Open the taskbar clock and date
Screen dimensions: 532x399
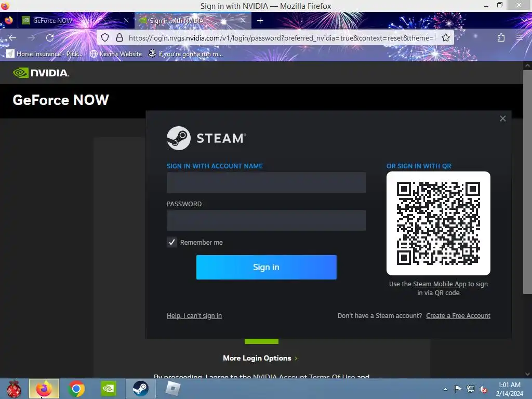(x=509, y=389)
